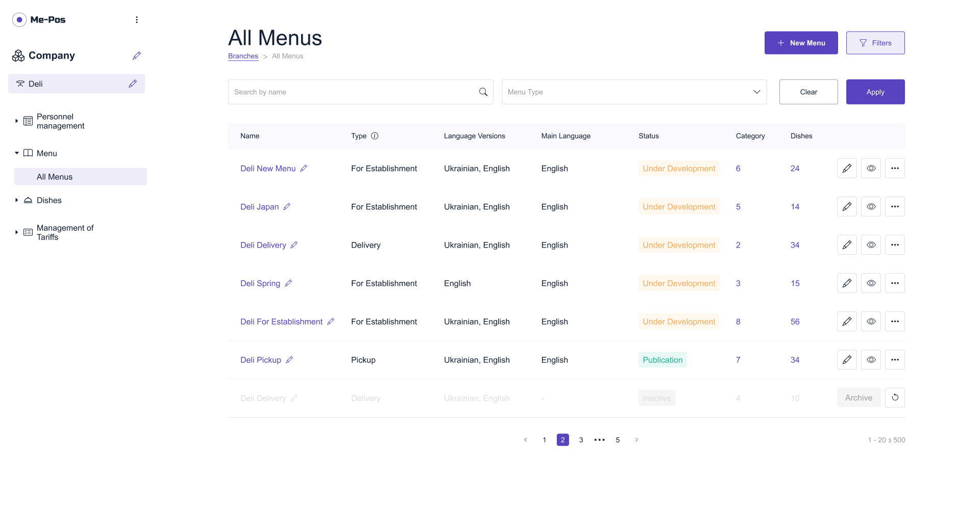The height and width of the screenshot is (532, 980).
Task: Go to page 3
Action: (581, 440)
